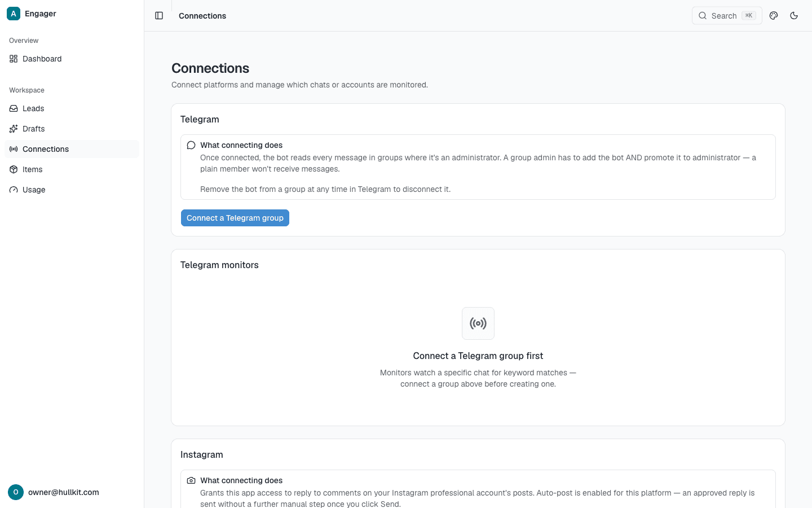The width and height of the screenshot is (812, 508).
Task: Click the owner avatar circle
Action: pos(16,492)
